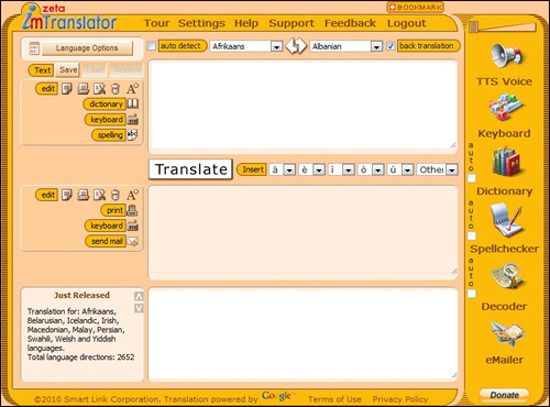
Task: Launch the Spellchecker icon
Action: pos(507,220)
